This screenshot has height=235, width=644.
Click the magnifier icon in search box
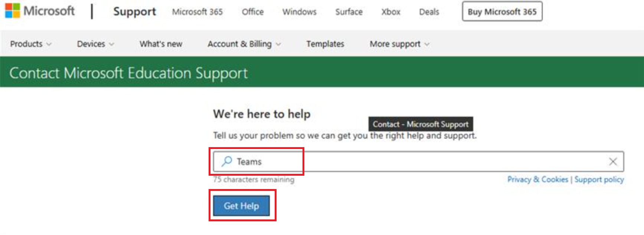click(226, 161)
